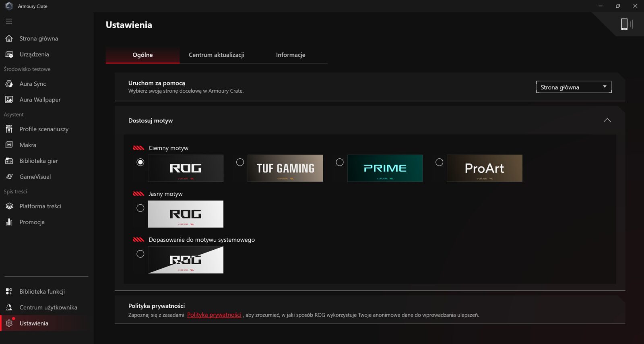
Task: Click the Biblioteka gier gamepad icon
Action: point(9,161)
